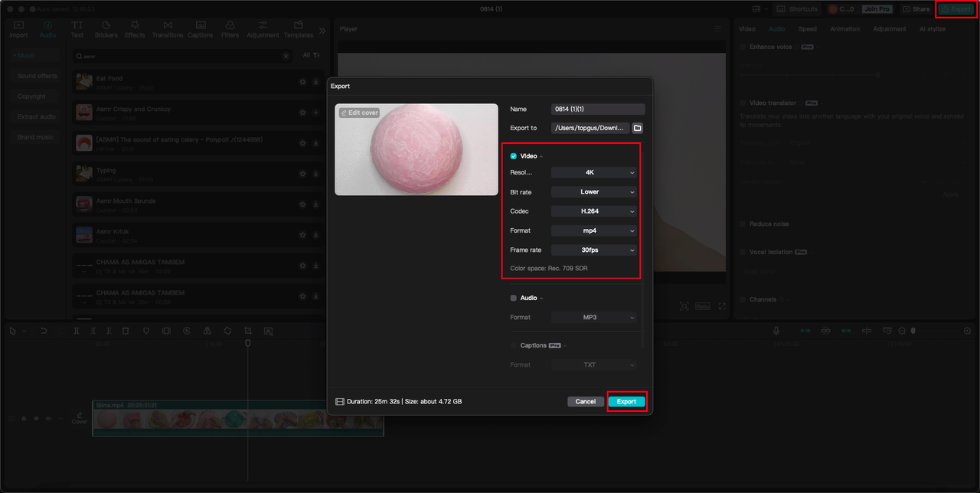Expand more tabs with double-chevron icon
The image size is (980, 493).
(x=322, y=31)
